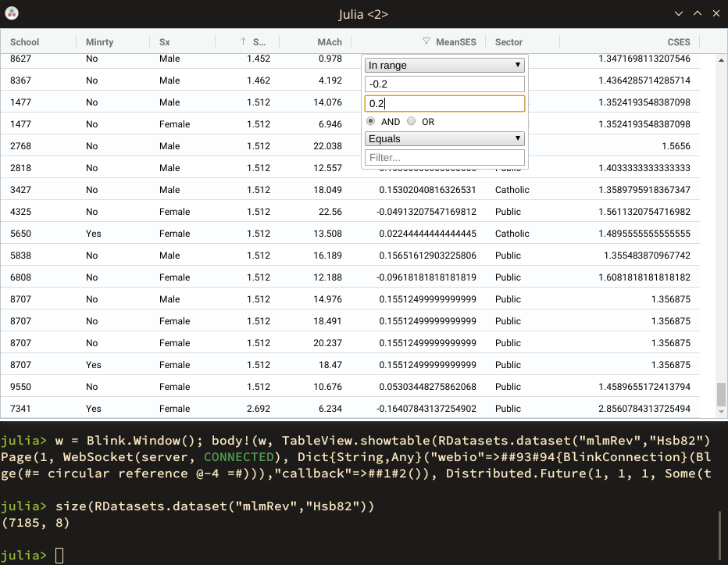Click the MeanSES column header label
Screen dimensions: 728x565
456,42
